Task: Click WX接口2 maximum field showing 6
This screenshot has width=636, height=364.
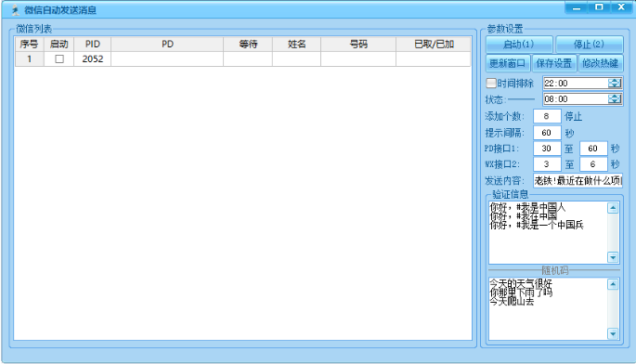Action: click(593, 164)
